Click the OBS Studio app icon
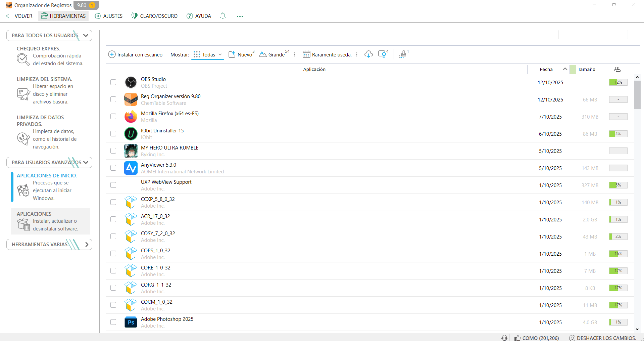This screenshot has width=644, height=341. [131, 82]
